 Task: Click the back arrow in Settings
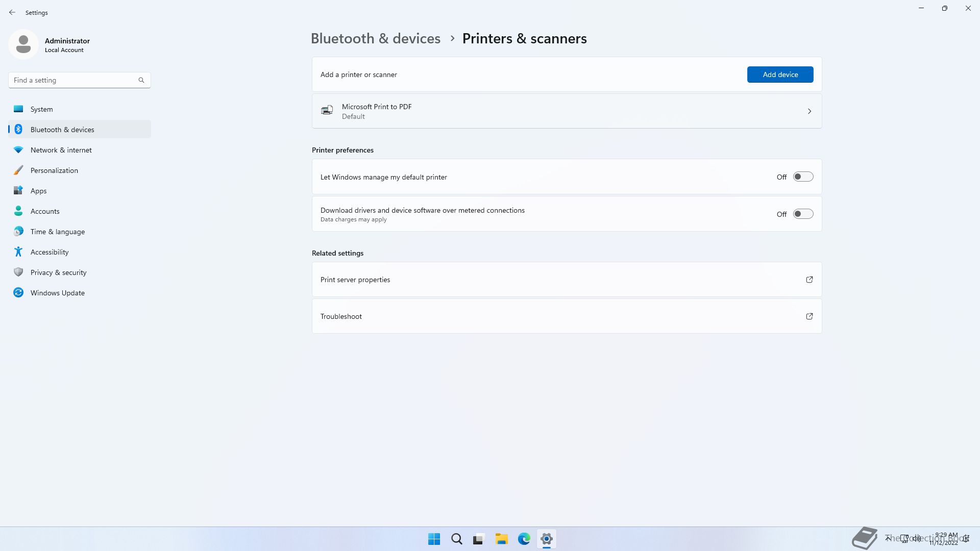point(12,12)
